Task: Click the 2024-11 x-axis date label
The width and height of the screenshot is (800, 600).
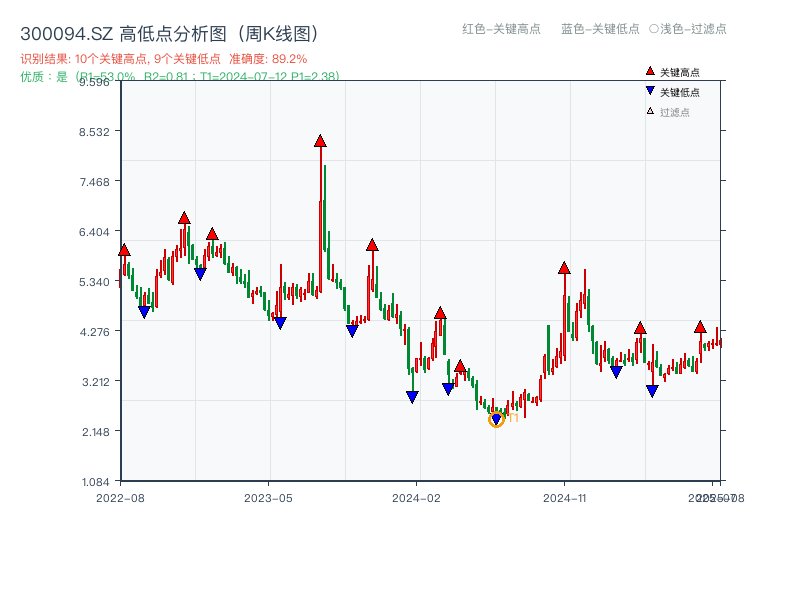Action: pyautogui.click(x=564, y=498)
